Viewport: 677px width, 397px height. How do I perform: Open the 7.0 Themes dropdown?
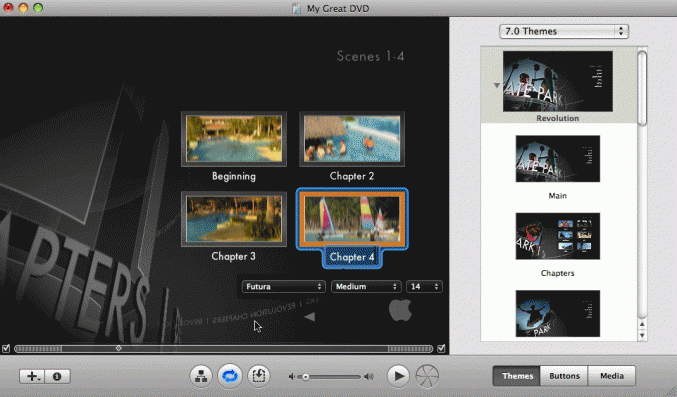[564, 32]
